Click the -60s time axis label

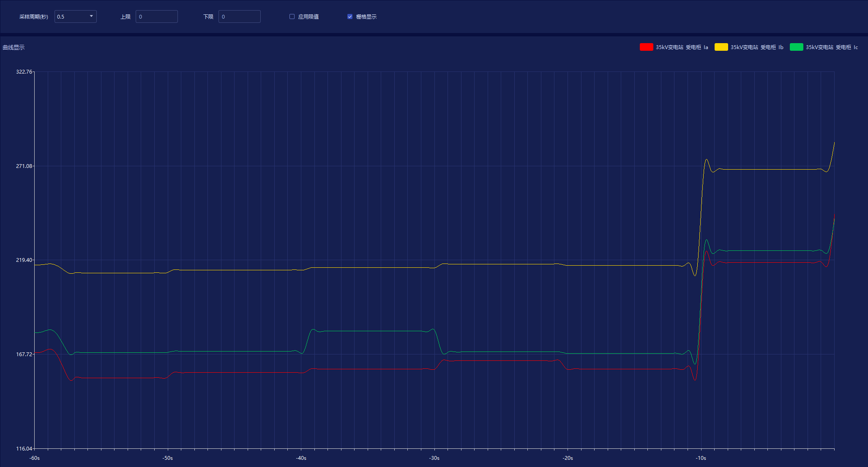pos(34,458)
